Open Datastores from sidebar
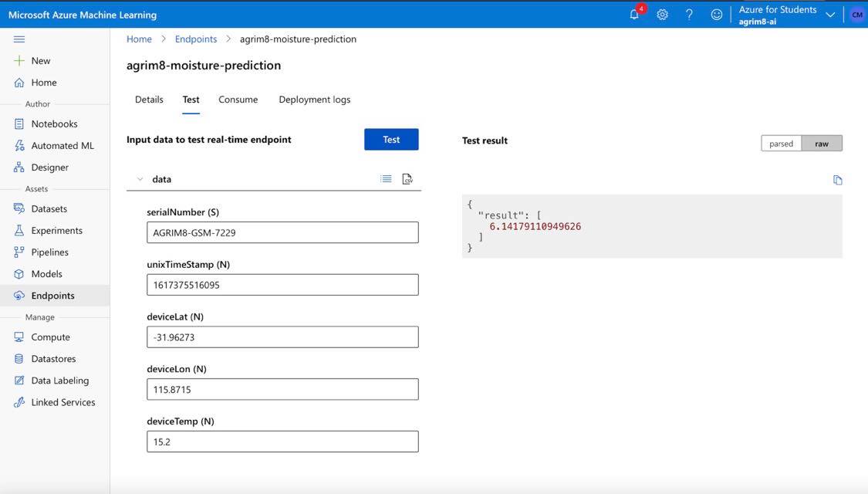 (54, 359)
